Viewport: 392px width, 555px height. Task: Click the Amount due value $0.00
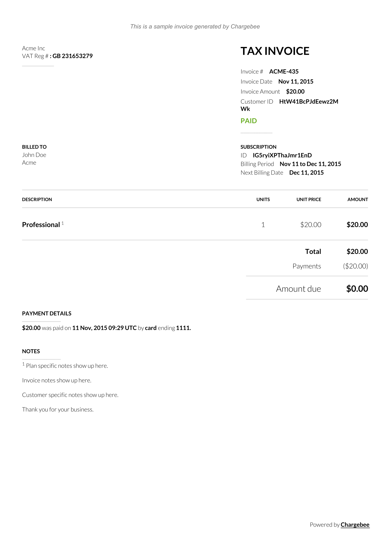357,289
